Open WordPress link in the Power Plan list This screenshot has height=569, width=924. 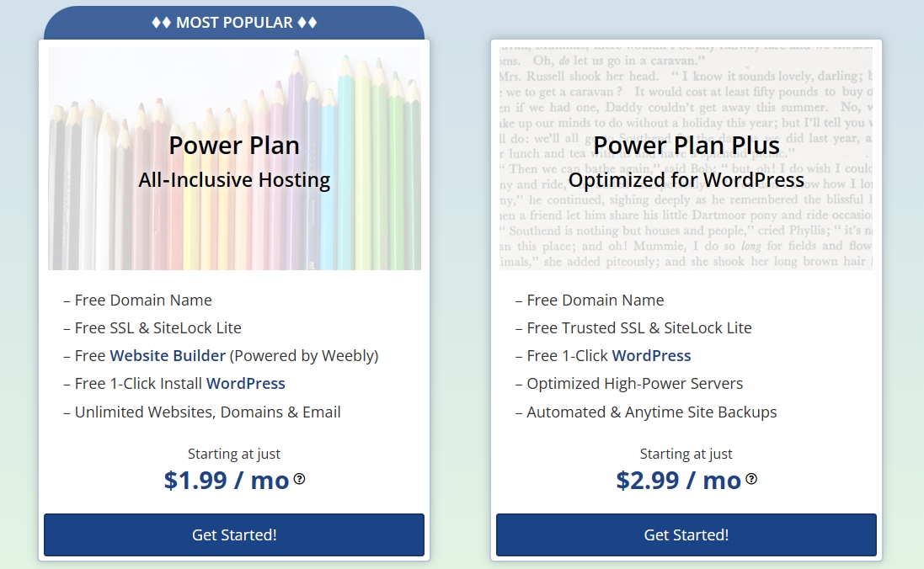pyautogui.click(x=245, y=383)
